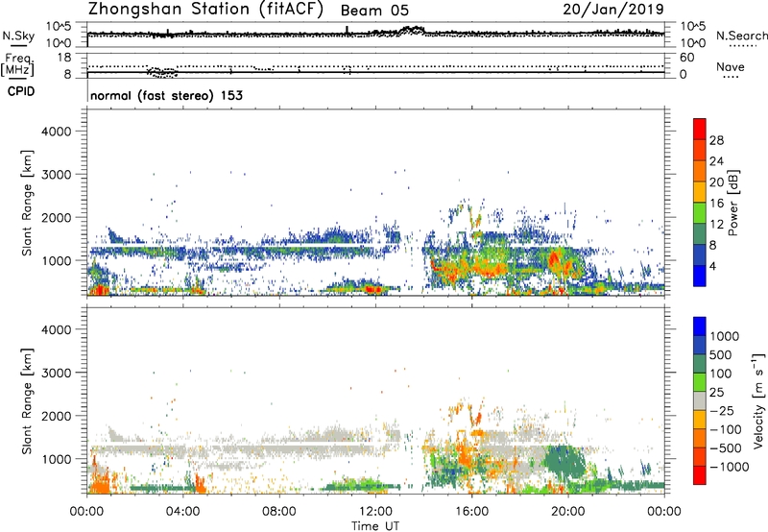The width and height of the screenshot is (768, 532).
Task: Click the left '10^5' noise axis tick
Action: point(60,27)
